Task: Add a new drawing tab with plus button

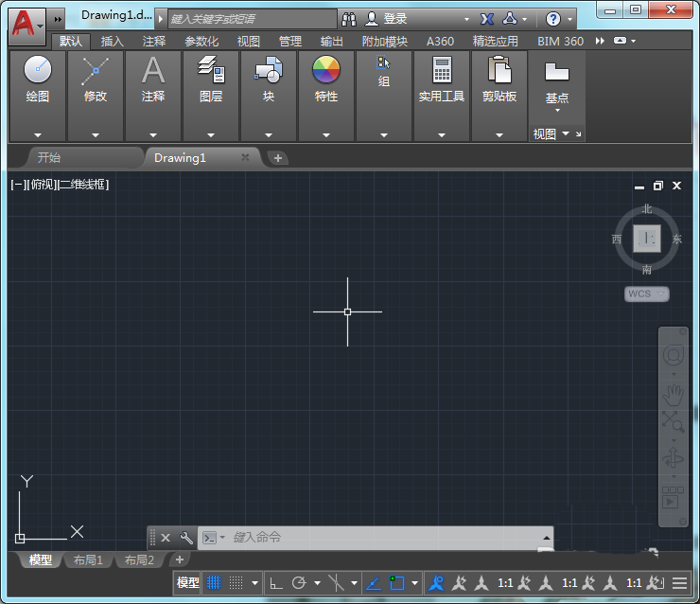Action: (277, 158)
